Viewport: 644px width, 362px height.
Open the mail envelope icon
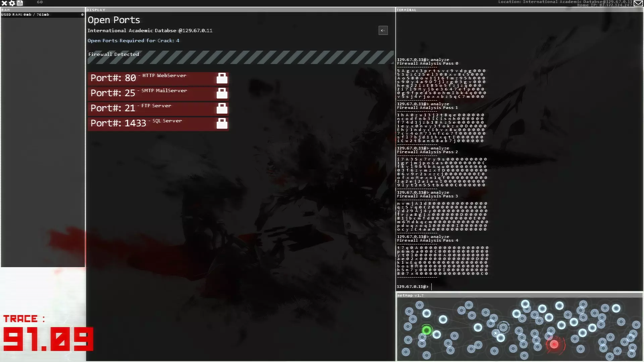point(638,3)
